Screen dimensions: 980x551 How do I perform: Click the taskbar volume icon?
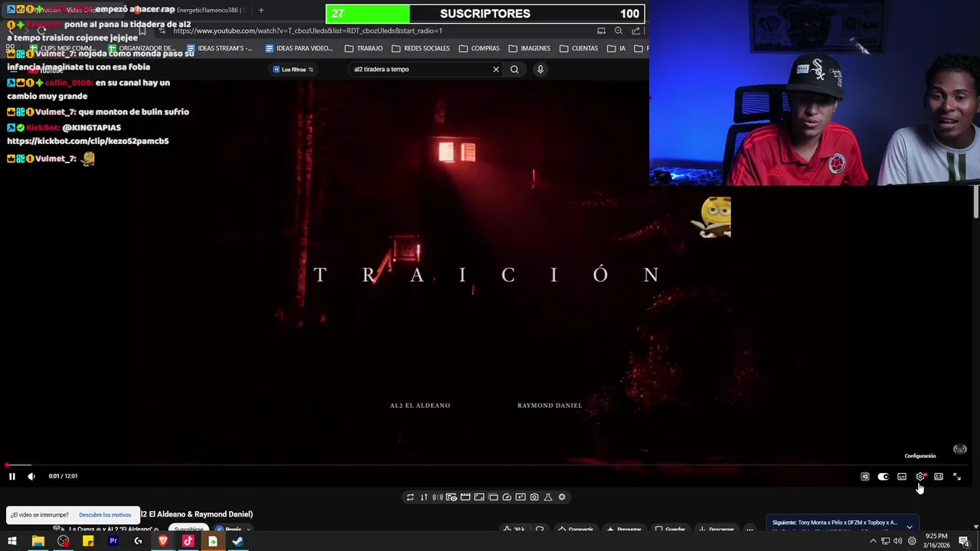[897, 542]
